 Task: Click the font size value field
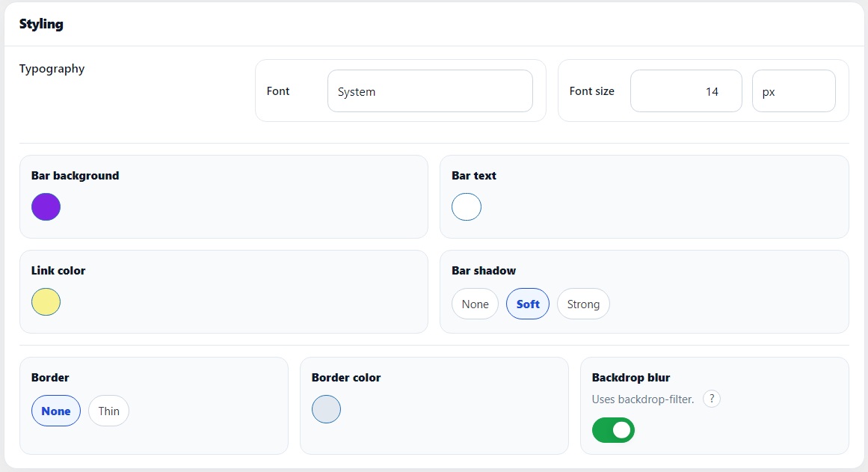pyautogui.click(x=686, y=91)
